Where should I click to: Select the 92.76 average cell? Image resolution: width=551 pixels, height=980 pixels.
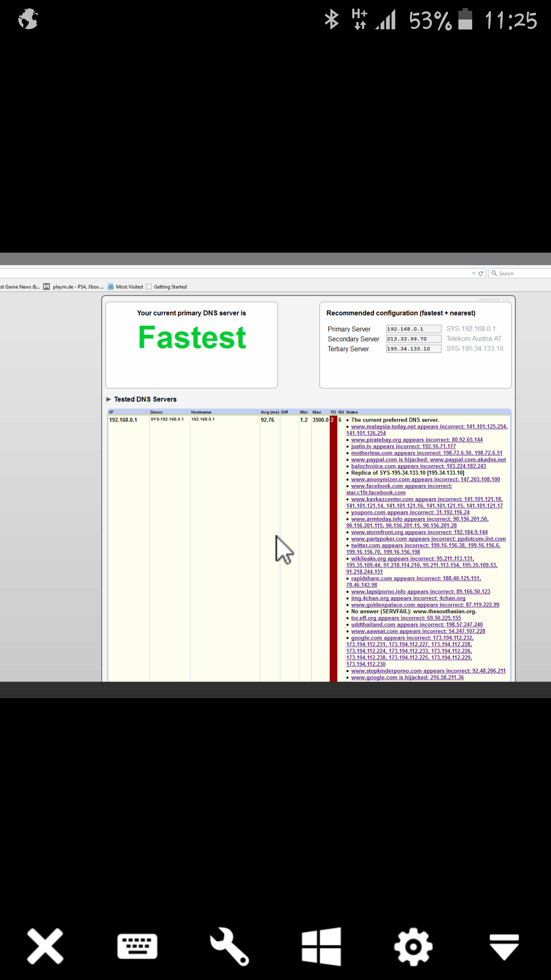point(267,420)
